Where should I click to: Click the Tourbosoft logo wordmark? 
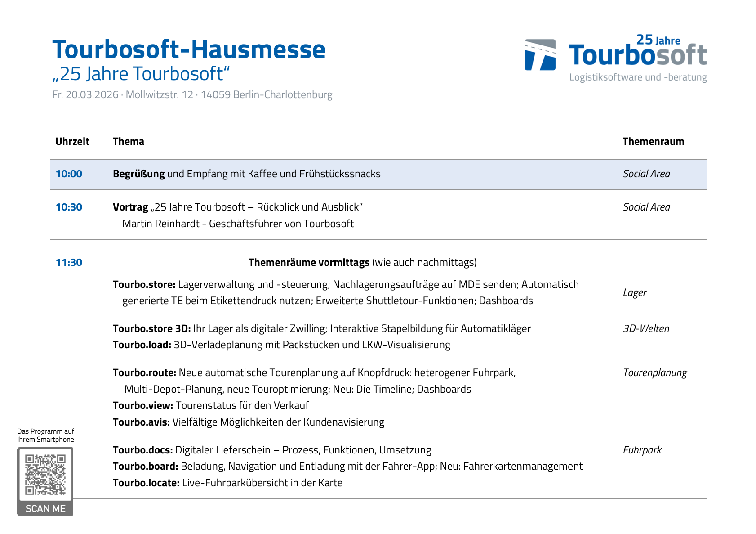pyautogui.click(x=637, y=55)
